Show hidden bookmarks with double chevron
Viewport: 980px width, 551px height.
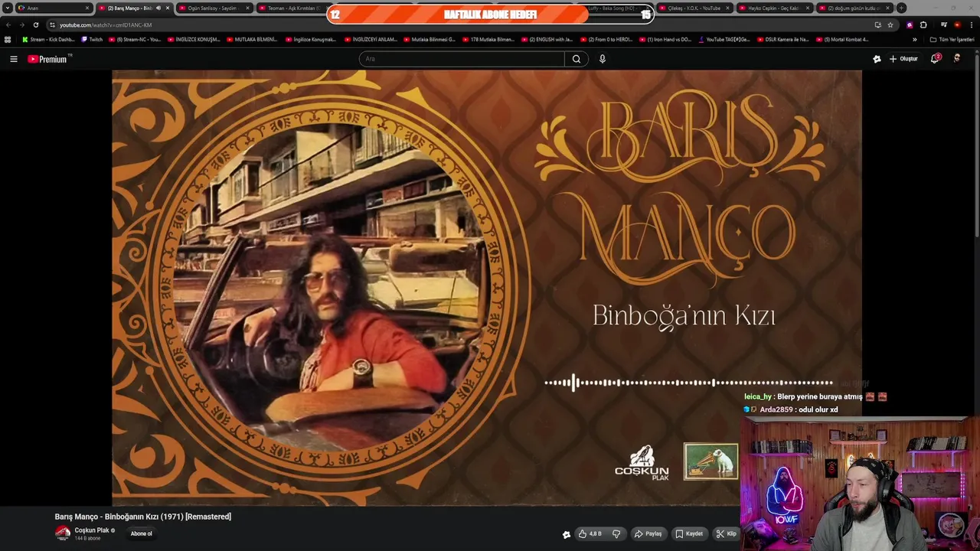click(x=914, y=39)
